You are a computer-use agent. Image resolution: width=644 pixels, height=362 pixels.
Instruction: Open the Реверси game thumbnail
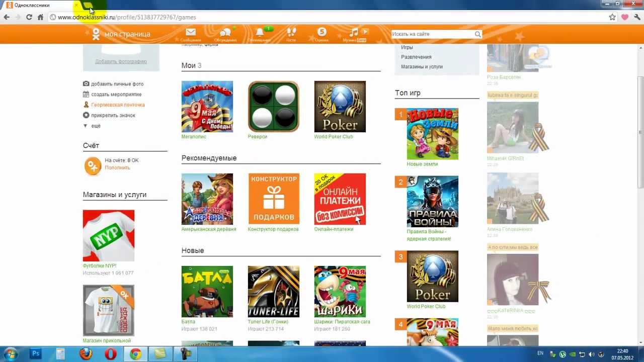click(274, 107)
